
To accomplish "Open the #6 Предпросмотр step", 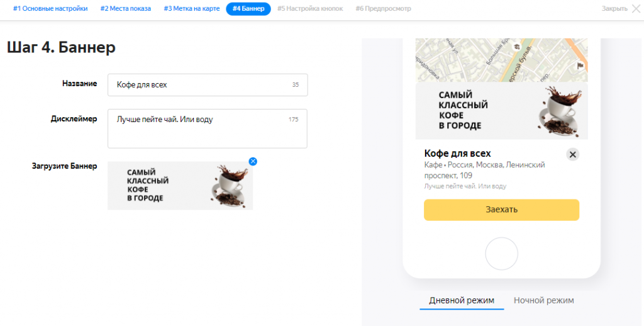I will click(383, 9).
